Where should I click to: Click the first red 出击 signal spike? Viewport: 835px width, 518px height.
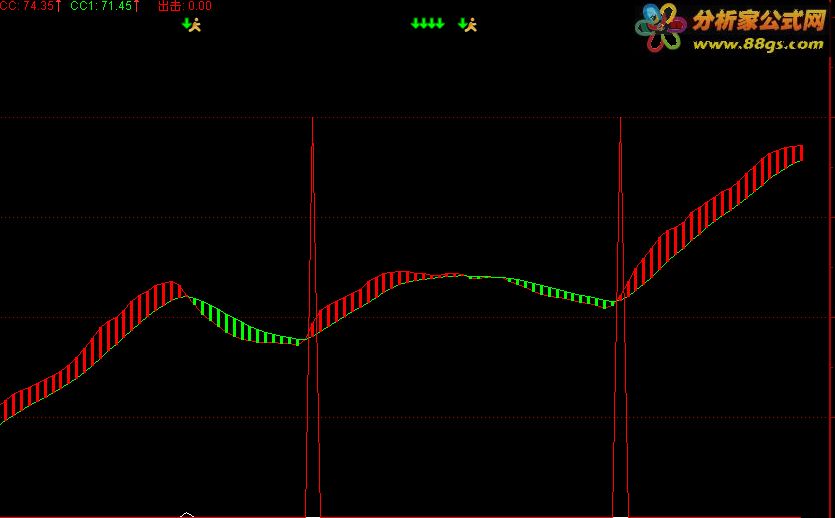pyautogui.click(x=313, y=317)
